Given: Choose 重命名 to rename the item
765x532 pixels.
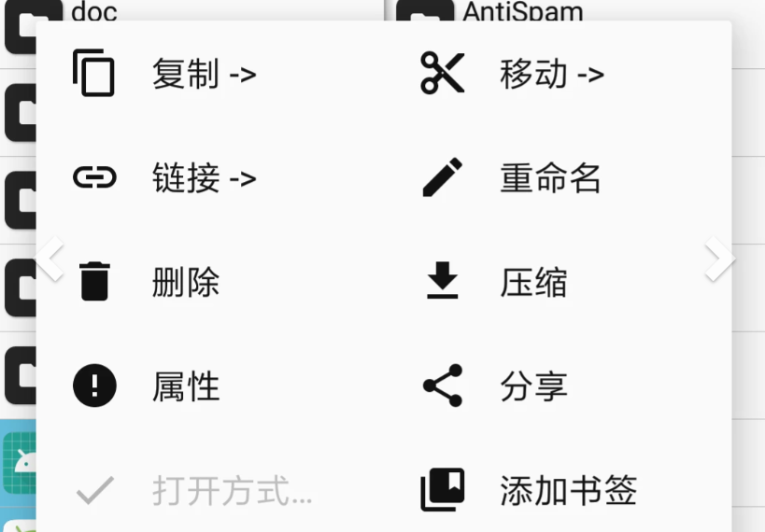Looking at the screenshot, I should click(x=550, y=178).
